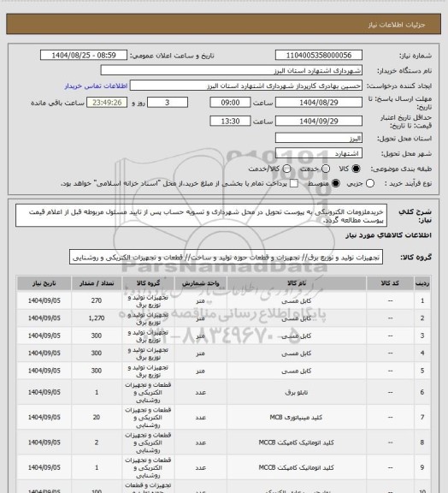The width and height of the screenshot is (448, 493).
Task: Click the response deadline time 09:00
Action: 230,103
